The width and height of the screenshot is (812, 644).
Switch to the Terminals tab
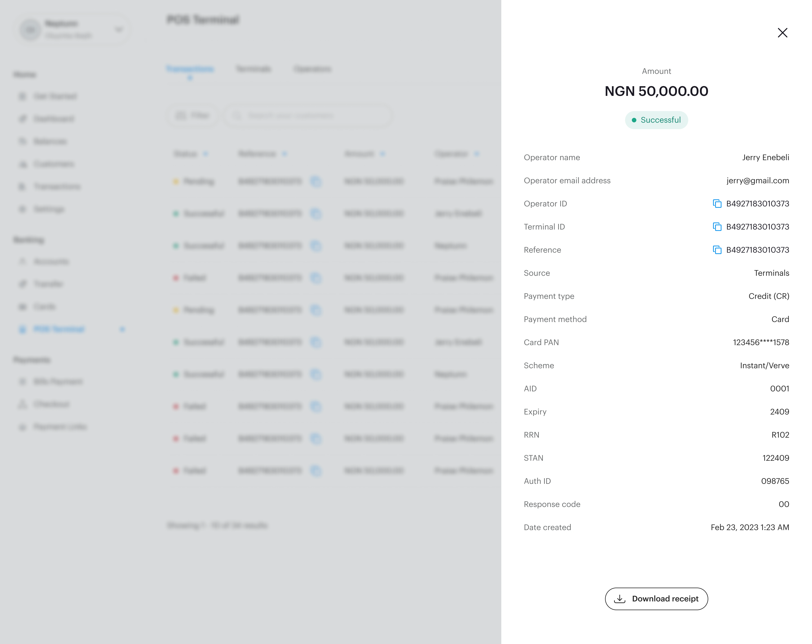pyautogui.click(x=253, y=69)
